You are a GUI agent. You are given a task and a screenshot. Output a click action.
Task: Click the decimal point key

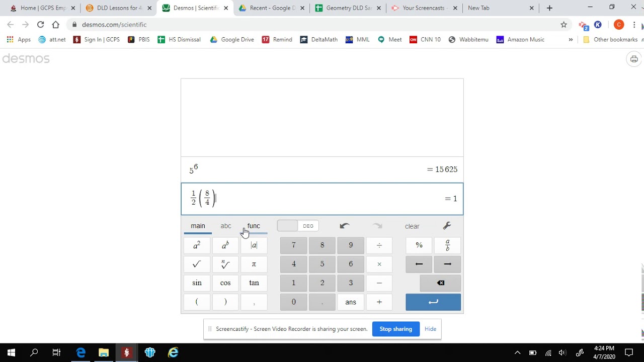click(322, 302)
